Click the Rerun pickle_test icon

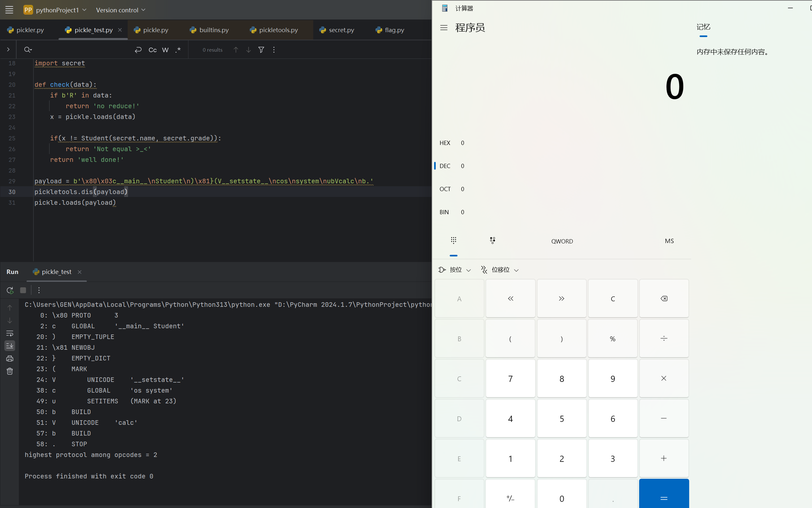pyautogui.click(x=10, y=290)
